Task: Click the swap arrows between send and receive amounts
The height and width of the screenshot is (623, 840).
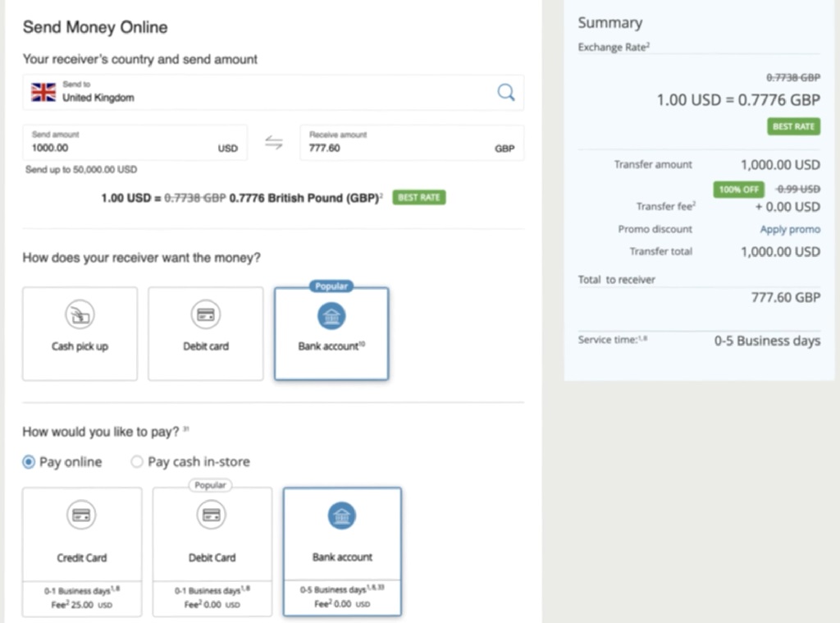Action: coord(272,142)
